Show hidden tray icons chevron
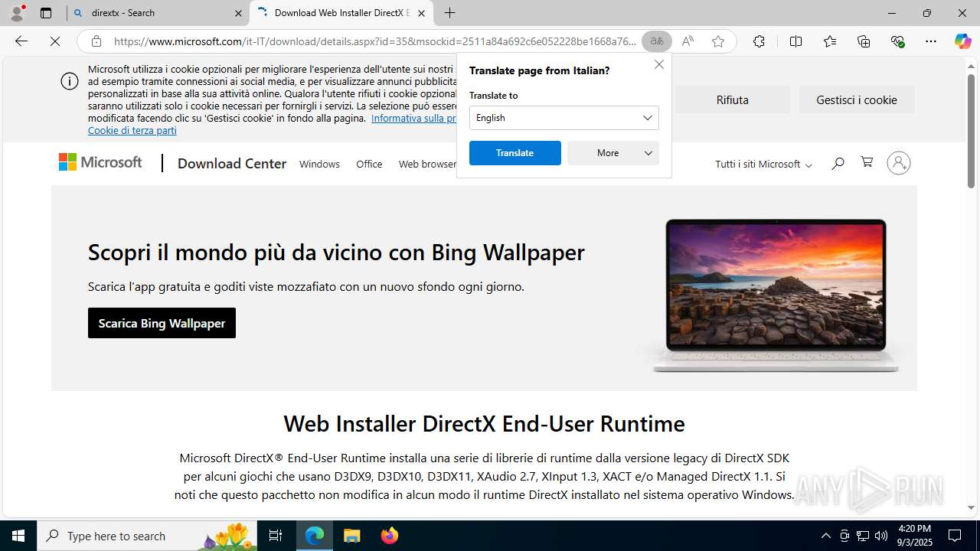Screen dimensions: 980x551 pos(825,536)
